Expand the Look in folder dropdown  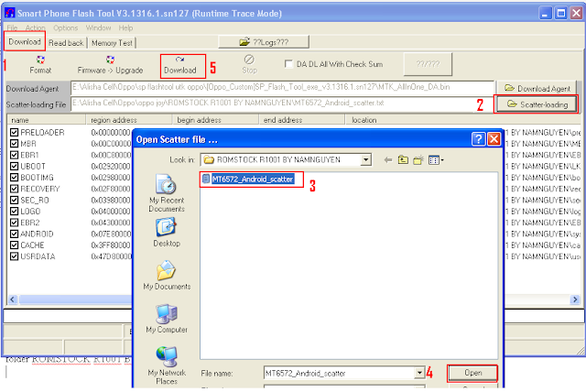366,160
